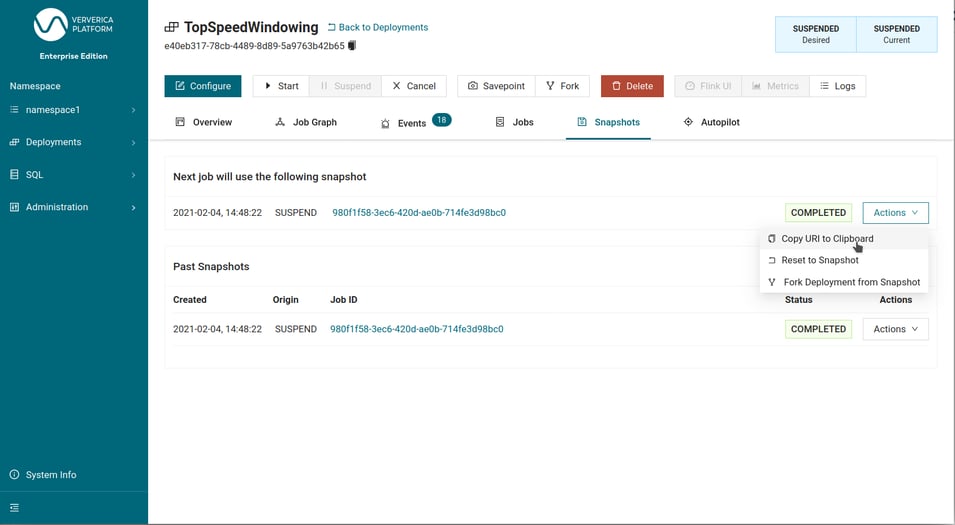The width and height of the screenshot is (955, 525).
Task: Click the Administration sidebar icon
Action: [x=14, y=207]
